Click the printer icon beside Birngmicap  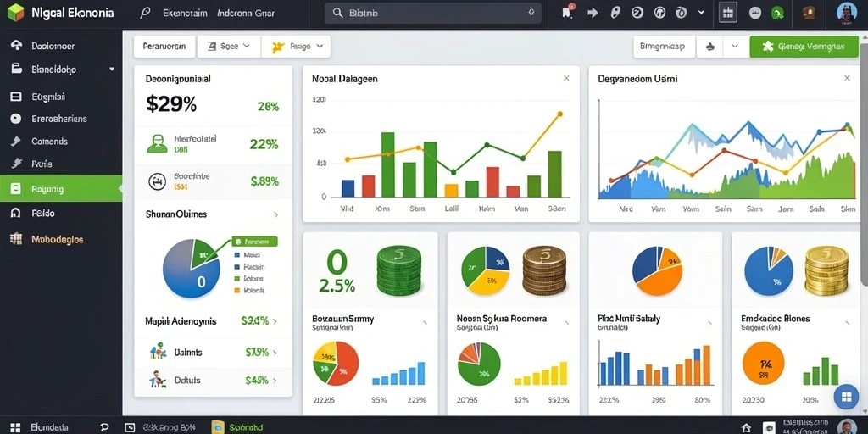pyautogui.click(x=709, y=47)
